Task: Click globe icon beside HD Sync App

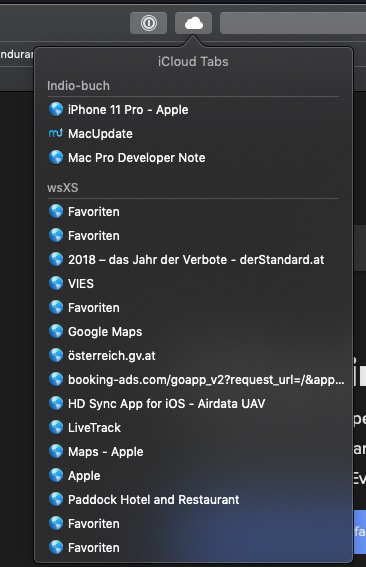Action: 56,403
